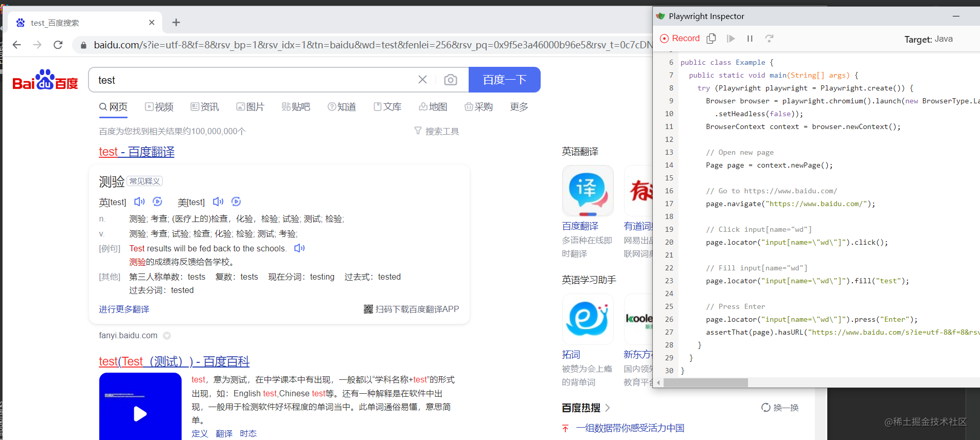Clear the search box with the X icon
This screenshot has width=980, height=440.
coord(422,80)
